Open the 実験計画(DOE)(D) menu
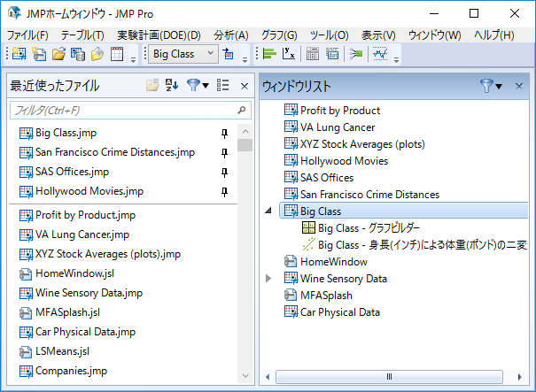 [x=159, y=35]
